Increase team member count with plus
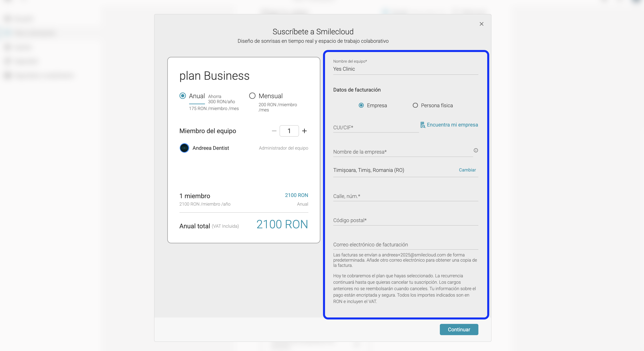 (304, 131)
